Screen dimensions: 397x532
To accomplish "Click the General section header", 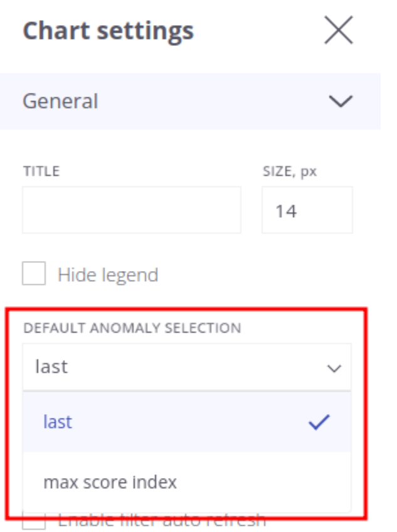I will pyautogui.click(x=190, y=101).
